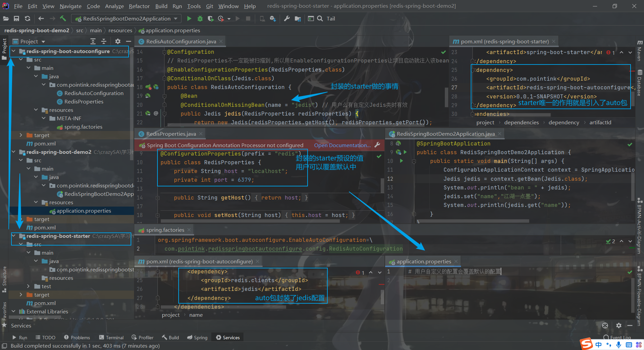Open the run configuration dropdown
Viewport: 644px width, 350px height.
pos(126,18)
